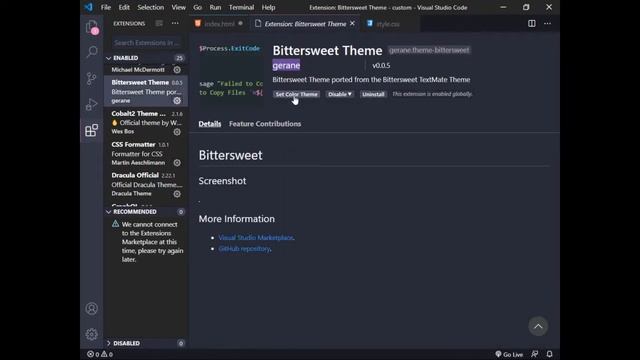Click the gerane publisher link
This screenshot has width=640, height=360.
click(286, 65)
